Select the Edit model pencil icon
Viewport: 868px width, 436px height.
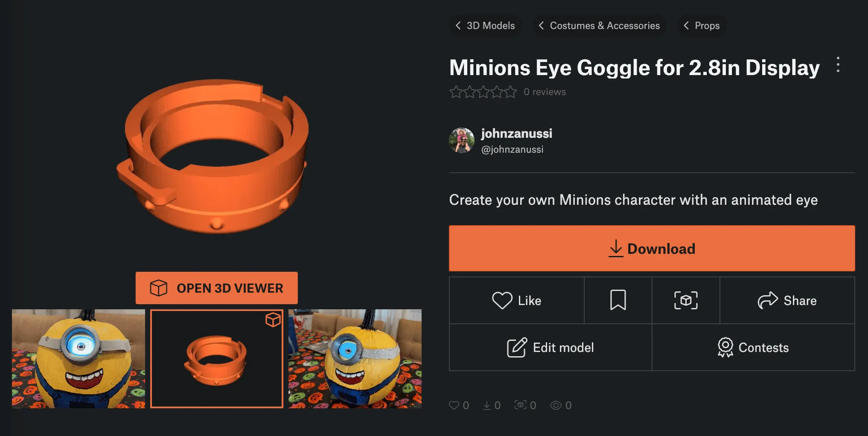click(x=517, y=347)
